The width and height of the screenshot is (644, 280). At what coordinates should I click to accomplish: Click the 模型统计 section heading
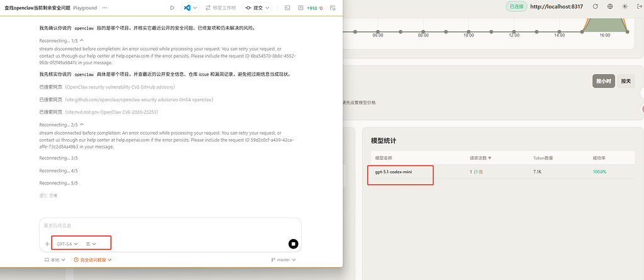point(384,140)
